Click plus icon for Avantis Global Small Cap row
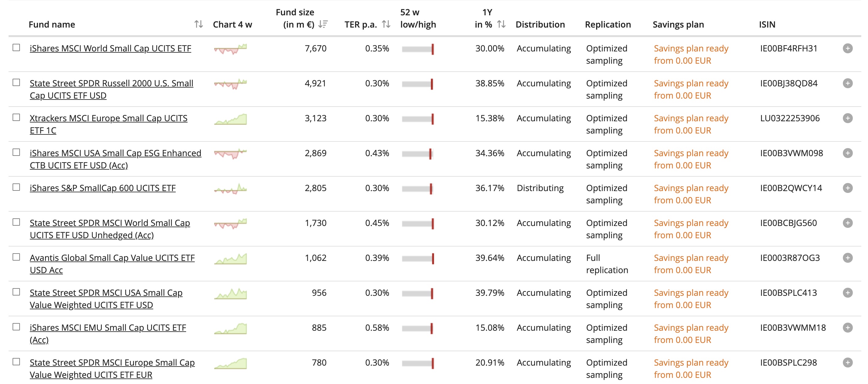The height and width of the screenshot is (384, 868). [847, 258]
